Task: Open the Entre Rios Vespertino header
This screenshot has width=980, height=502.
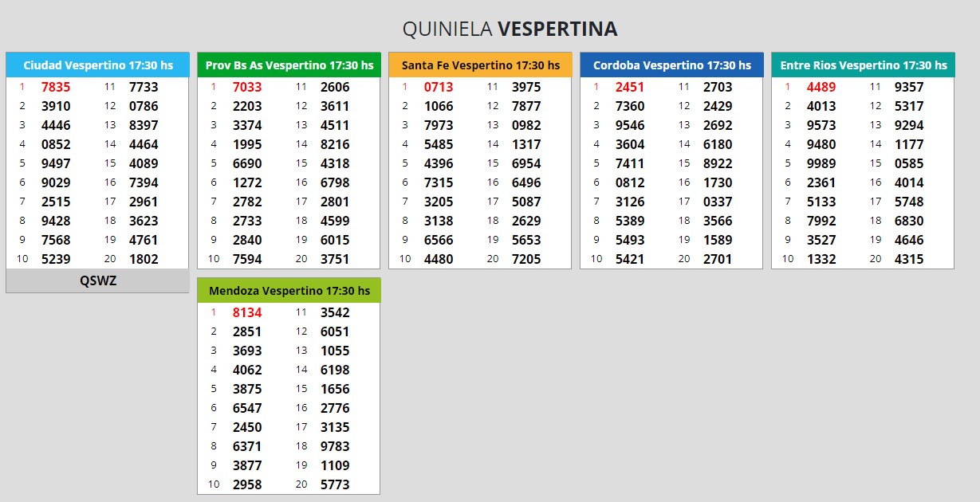Action: pos(863,65)
